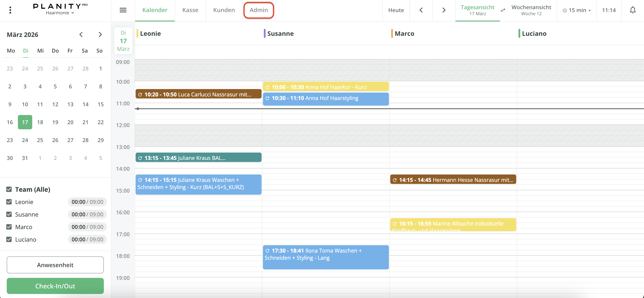The width and height of the screenshot is (644, 298).
Task: Open the Admin tab
Action: click(258, 10)
